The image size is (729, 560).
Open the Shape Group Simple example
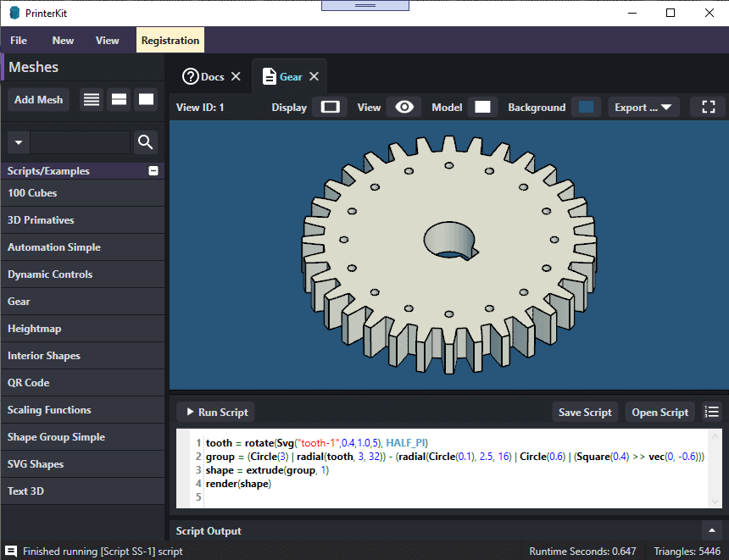83,437
